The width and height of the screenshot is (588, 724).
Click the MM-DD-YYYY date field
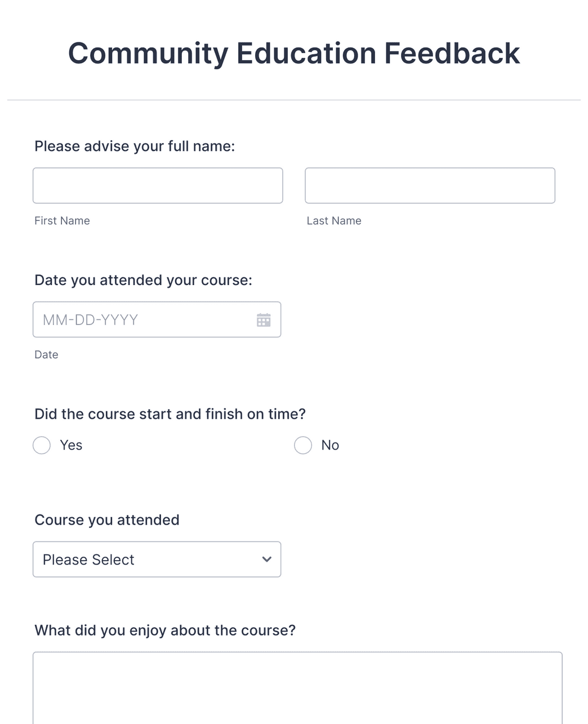pyautogui.click(x=141, y=319)
